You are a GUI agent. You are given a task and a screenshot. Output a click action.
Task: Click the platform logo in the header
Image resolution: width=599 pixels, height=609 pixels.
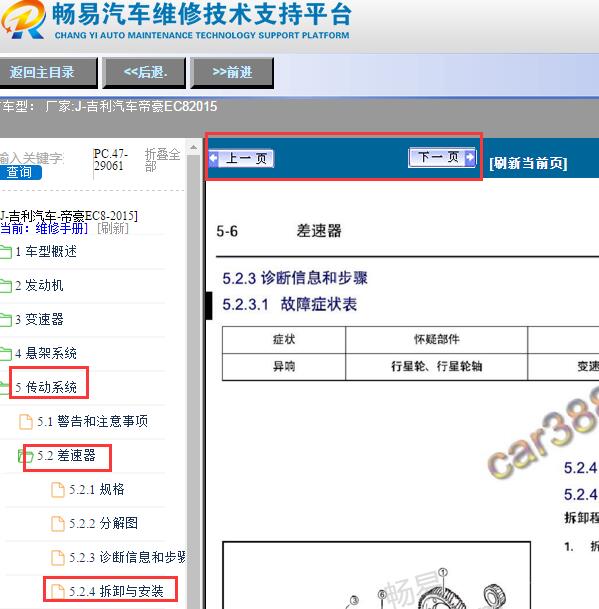tap(23, 19)
